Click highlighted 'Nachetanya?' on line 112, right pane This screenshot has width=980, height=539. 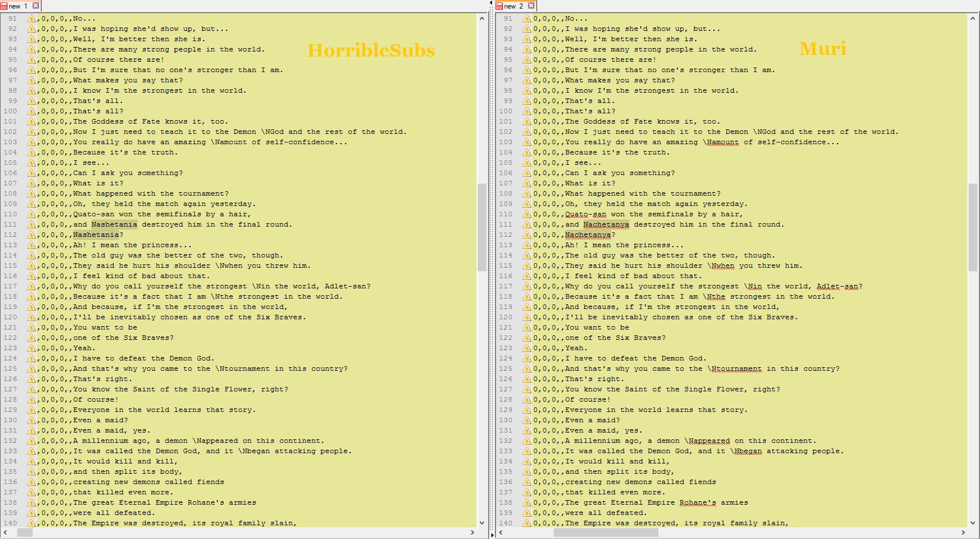click(590, 235)
